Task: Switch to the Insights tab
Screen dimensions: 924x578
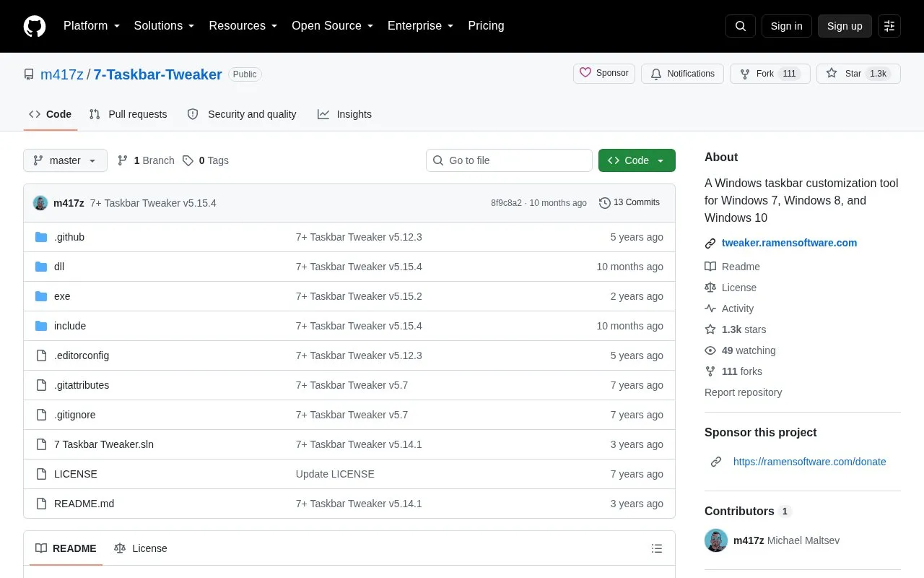Action: (x=344, y=114)
